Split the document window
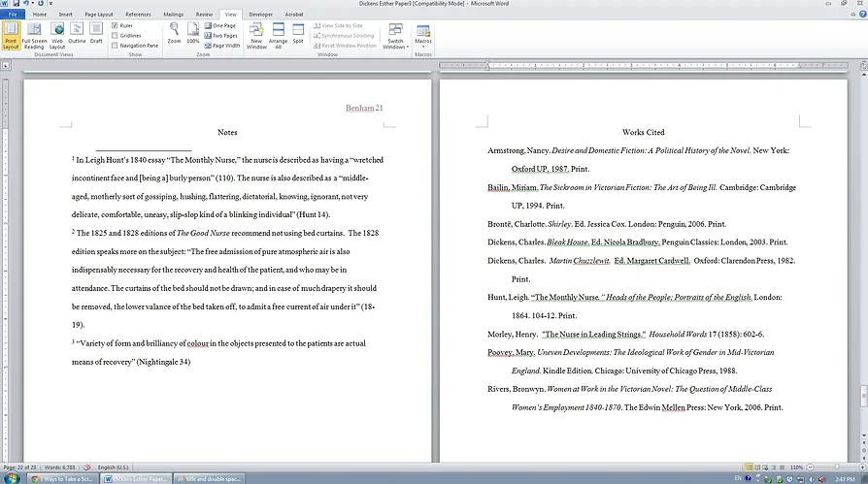Screen dimensions: 868x484 point(298,33)
